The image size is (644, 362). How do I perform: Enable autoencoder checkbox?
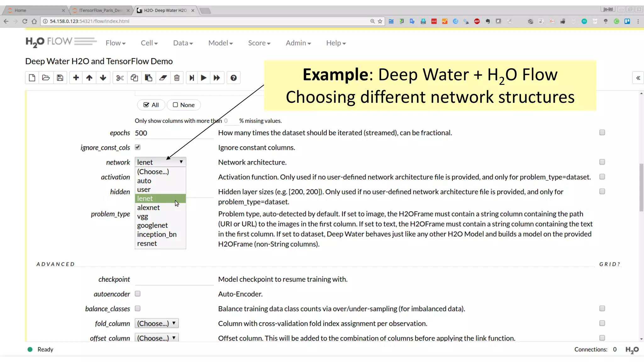138,293
